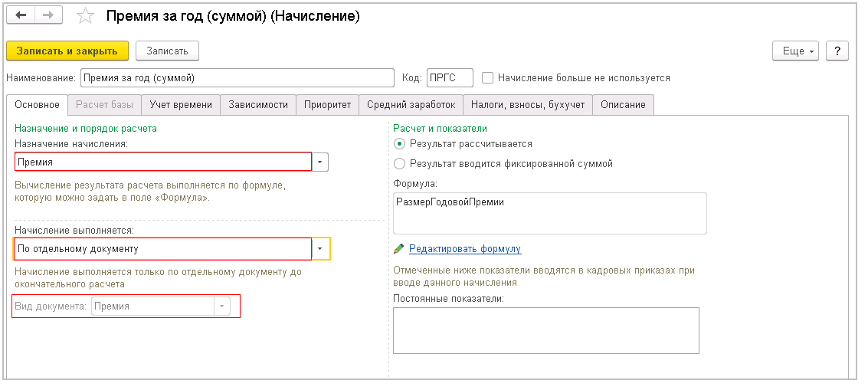Open the 'Еще' menu dropdown
This screenshot has width=868, height=390.
796,51
